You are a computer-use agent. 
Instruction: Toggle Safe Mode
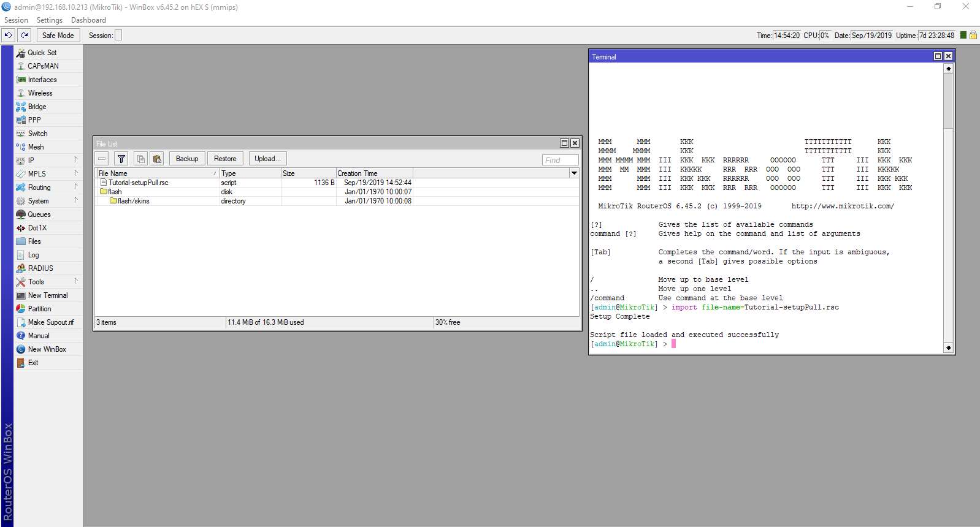pyautogui.click(x=58, y=35)
